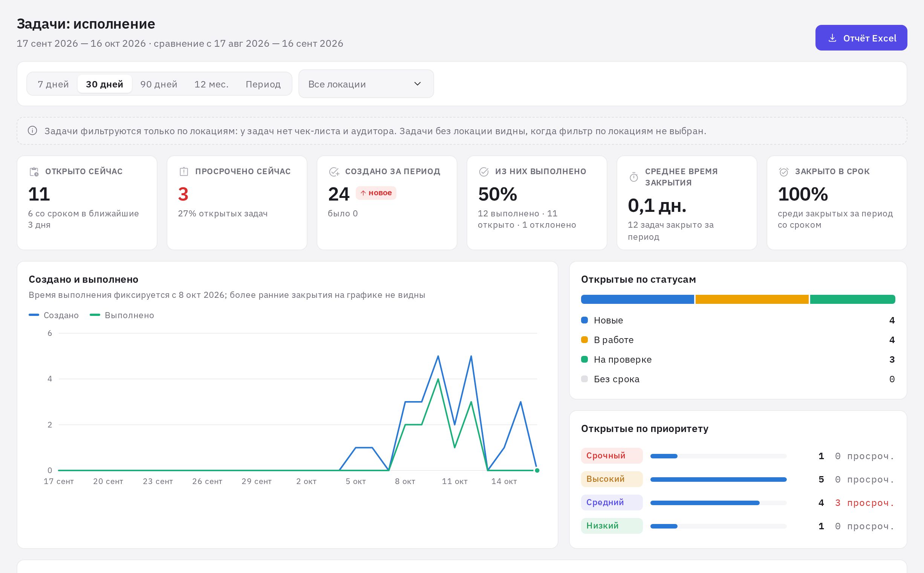The image size is (924, 573).
Task: Click the Создано и выполнено chart title
Action: pyautogui.click(x=83, y=280)
